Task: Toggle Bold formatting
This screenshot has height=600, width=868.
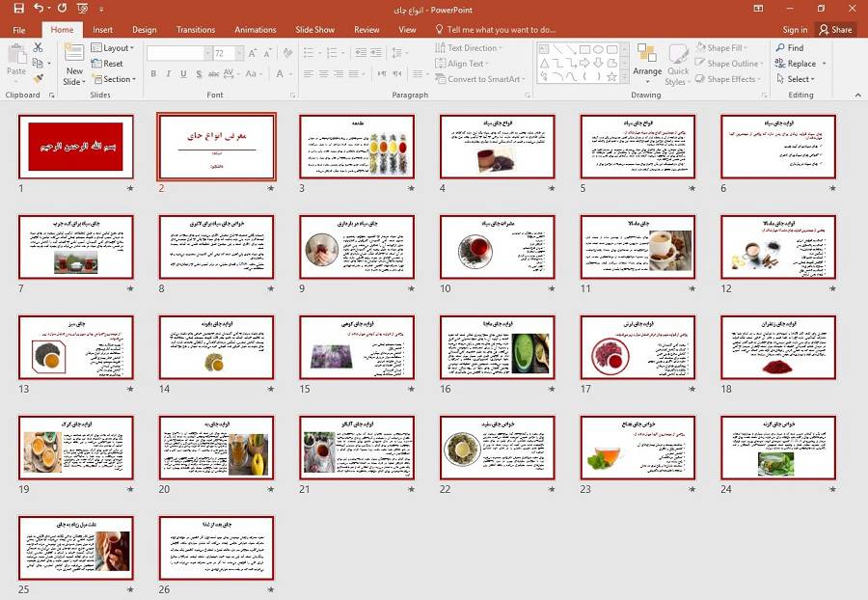Action: point(152,74)
